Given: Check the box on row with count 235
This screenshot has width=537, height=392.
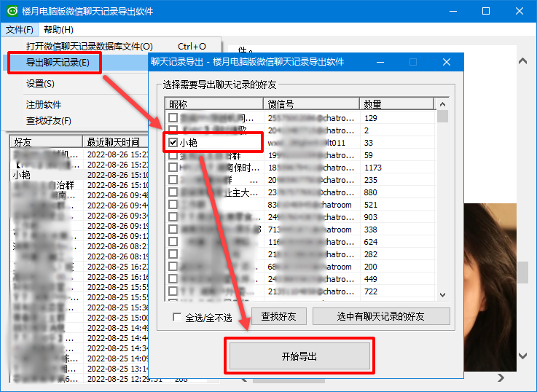Looking at the screenshot, I should click(173, 180).
